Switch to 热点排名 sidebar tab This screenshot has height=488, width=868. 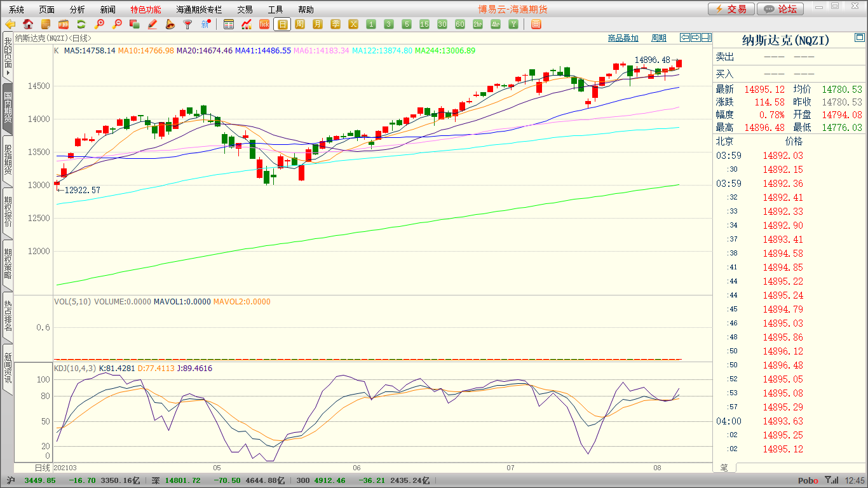[8, 316]
